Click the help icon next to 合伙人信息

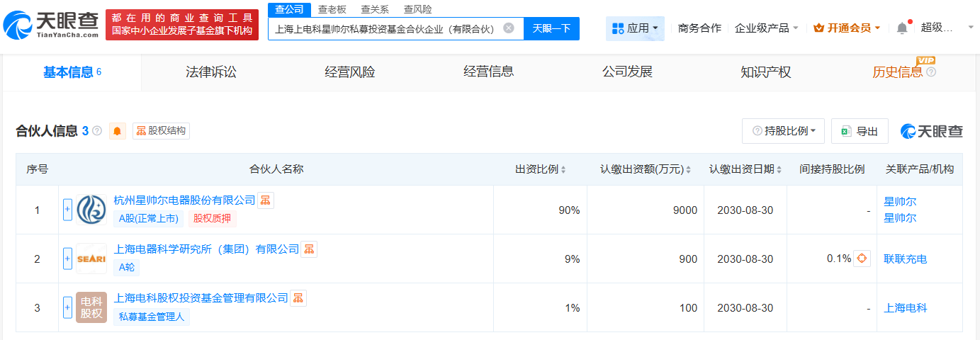(97, 131)
